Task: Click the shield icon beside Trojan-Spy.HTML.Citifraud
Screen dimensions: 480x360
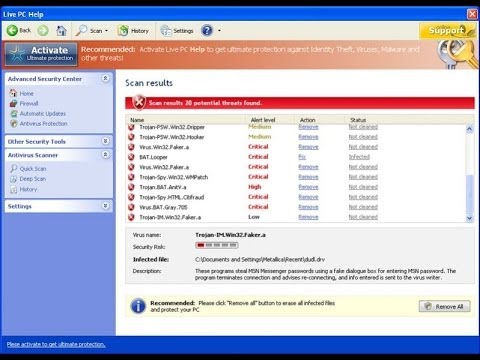Action: (x=131, y=197)
